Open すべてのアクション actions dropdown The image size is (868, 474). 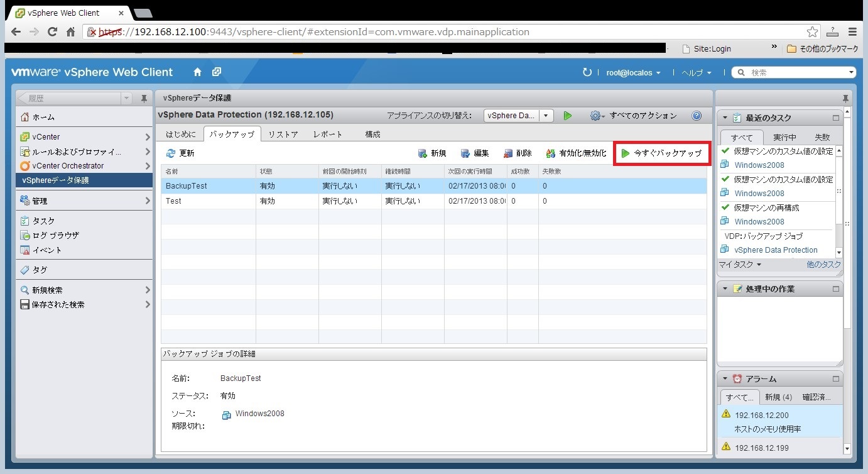click(x=634, y=116)
